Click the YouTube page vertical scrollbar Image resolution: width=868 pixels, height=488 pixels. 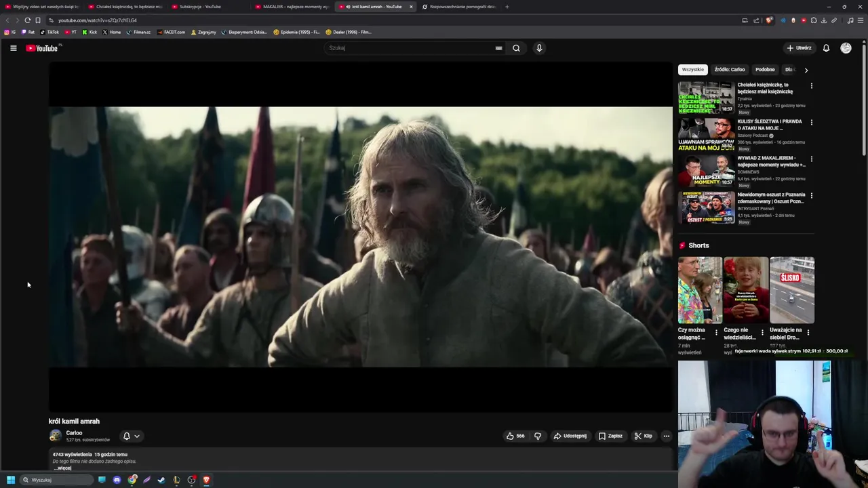click(865, 102)
